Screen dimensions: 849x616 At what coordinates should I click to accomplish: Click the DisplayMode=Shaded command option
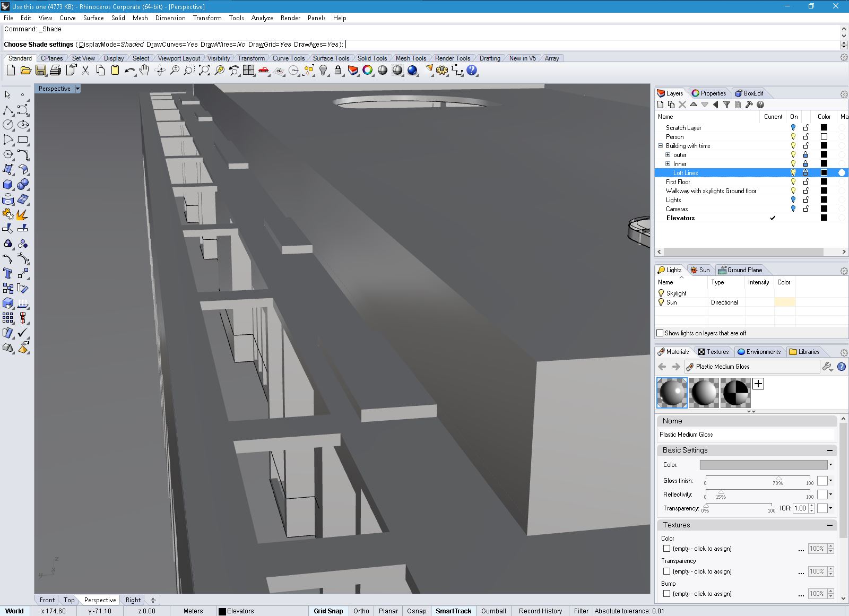111,45
